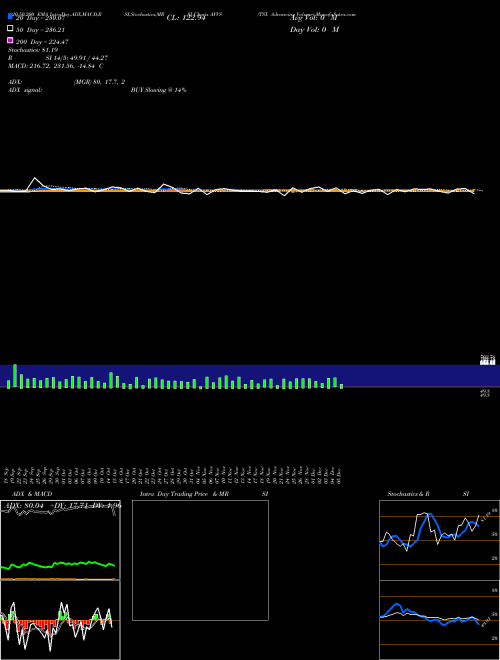Select the '50 Day = 236.21' text
Image resolution: width=500 pixels, height=660 pixels.
(40, 30)
